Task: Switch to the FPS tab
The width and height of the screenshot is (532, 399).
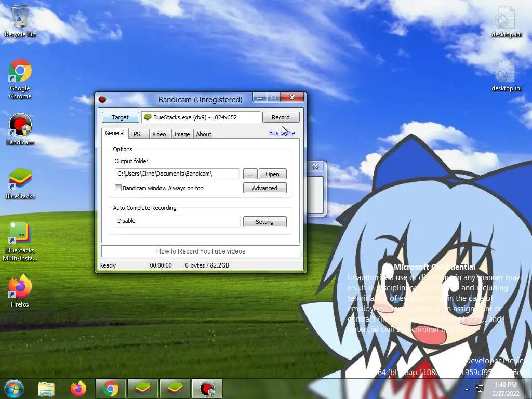Action: [139, 134]
